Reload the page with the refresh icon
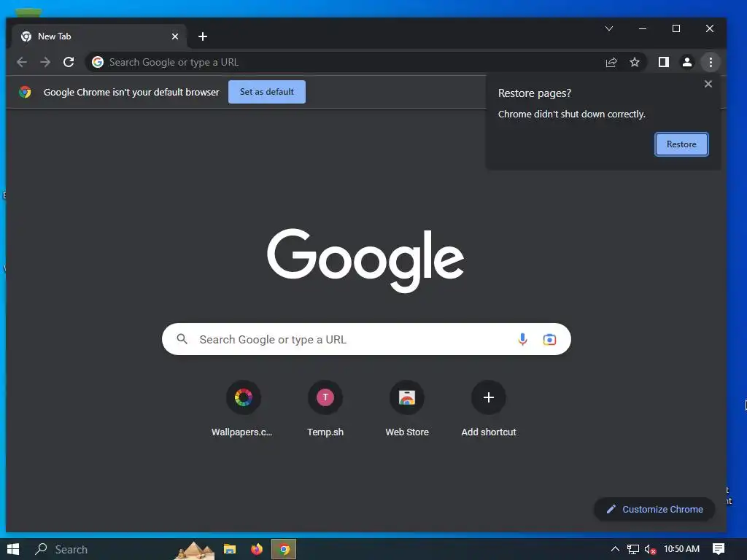Image resolution: width=747 pixels, height=560 pixels. 69,63
